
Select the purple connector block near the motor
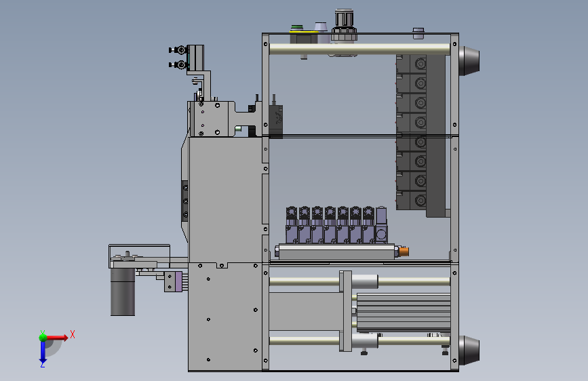pos(178,281)
